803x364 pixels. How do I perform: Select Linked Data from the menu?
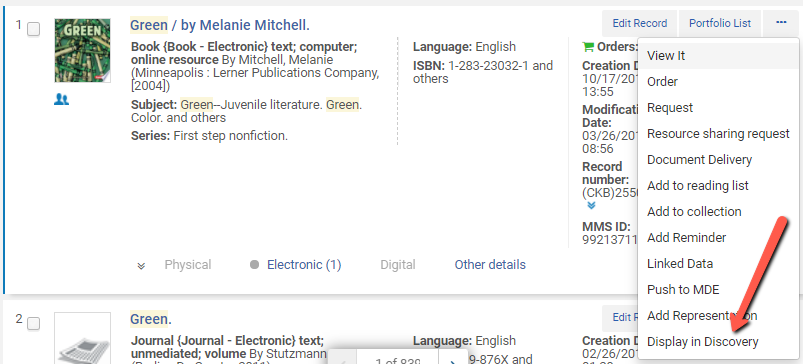click(719, 264)
